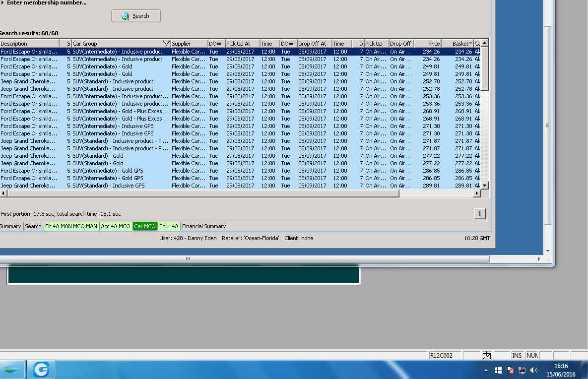The image size is (588, 379).
Task: Click the Windows flag tray icon
Action: 498,370
